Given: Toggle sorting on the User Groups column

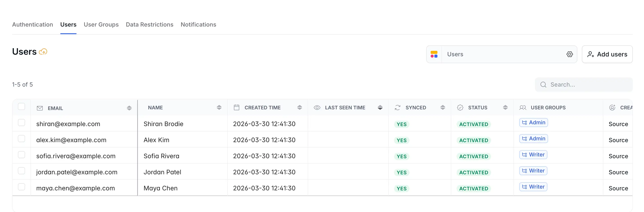Looking at the screenshot, I should tap(548, 108).
